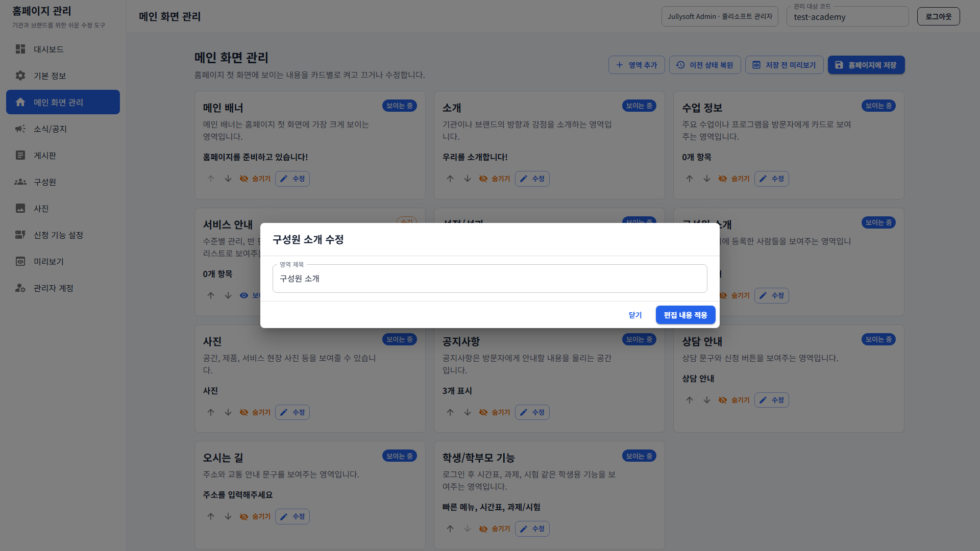Open 구성원 menu item
The height and width of the screenshot is (551, 980).
tap(63, 182)
